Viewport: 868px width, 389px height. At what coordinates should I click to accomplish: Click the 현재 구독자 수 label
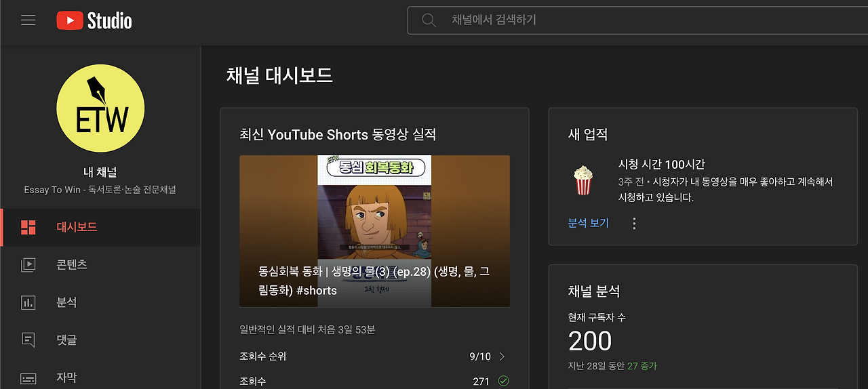click(597, 317)
